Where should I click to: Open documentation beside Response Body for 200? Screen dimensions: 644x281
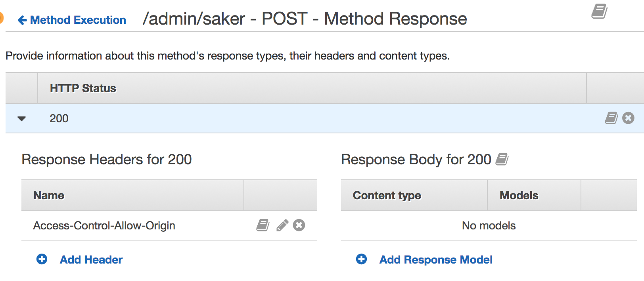pyautogui.click(x=502, y=159)
